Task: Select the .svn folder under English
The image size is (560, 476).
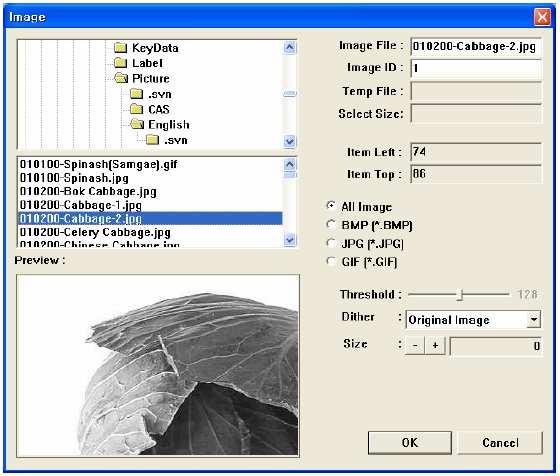Action: point(152,140)
